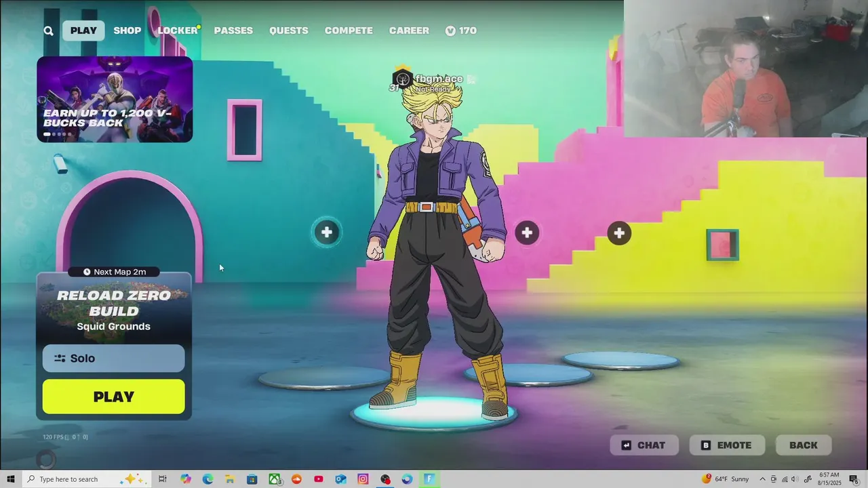The width and height of the screenshot is (868, 488).
Task: Click the EMOTE button
Action: point(727,445)
